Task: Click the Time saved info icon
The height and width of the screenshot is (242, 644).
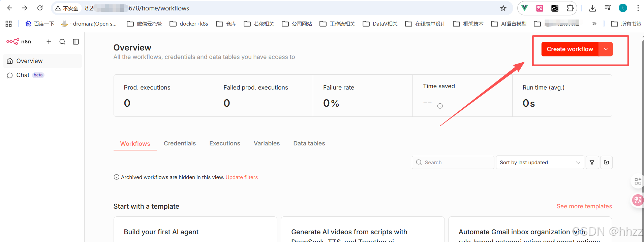Action: pyautogui.click(x=440, y=106)
